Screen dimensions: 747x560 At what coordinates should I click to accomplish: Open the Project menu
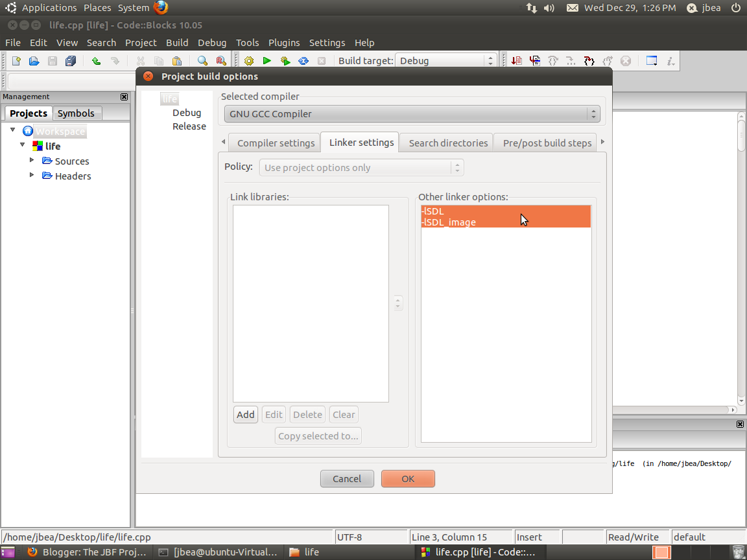141,42
